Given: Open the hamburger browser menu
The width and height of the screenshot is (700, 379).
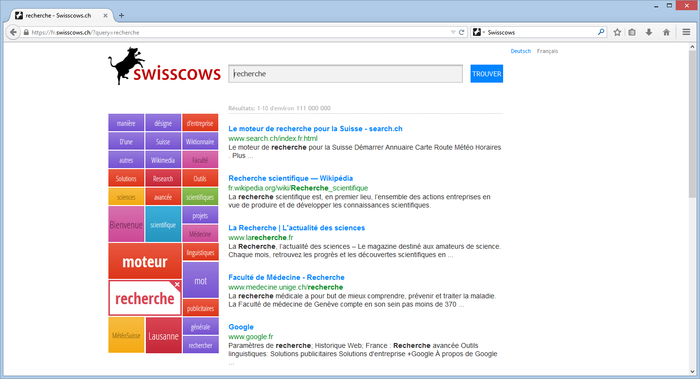Looking at the screenshot, I should click(686, 32).
